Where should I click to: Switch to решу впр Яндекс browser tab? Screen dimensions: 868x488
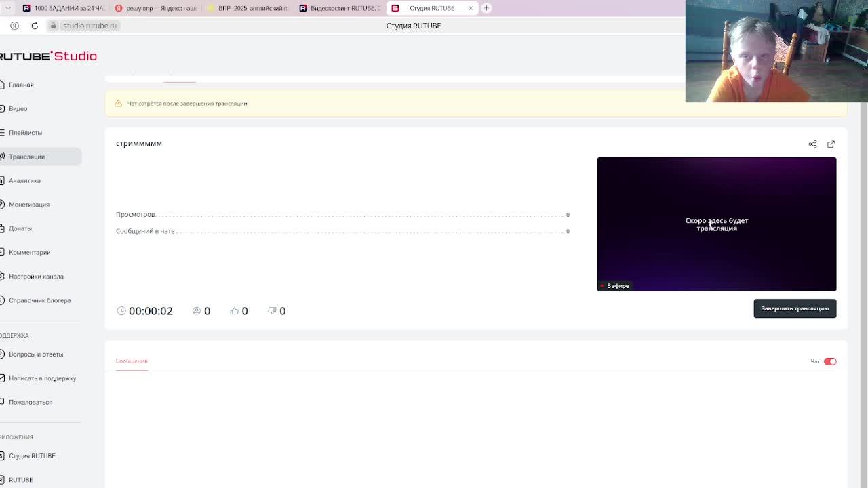tap(157, 8)
